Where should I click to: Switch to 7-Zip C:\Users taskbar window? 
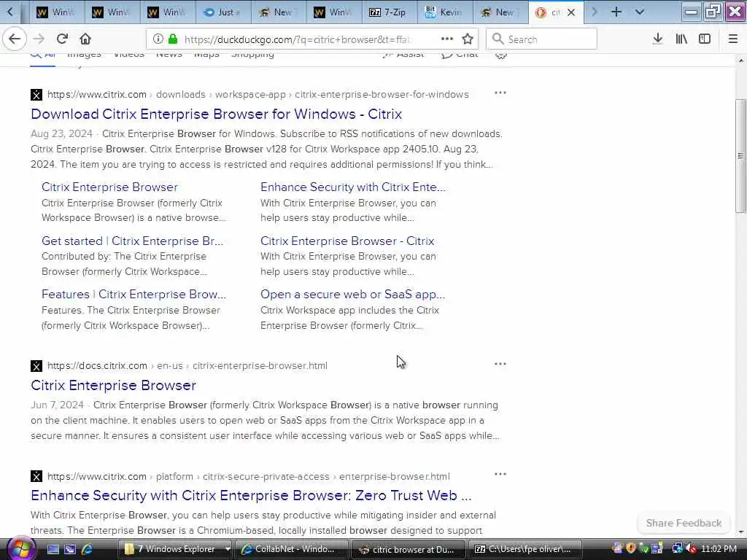(x=525, y=549)
